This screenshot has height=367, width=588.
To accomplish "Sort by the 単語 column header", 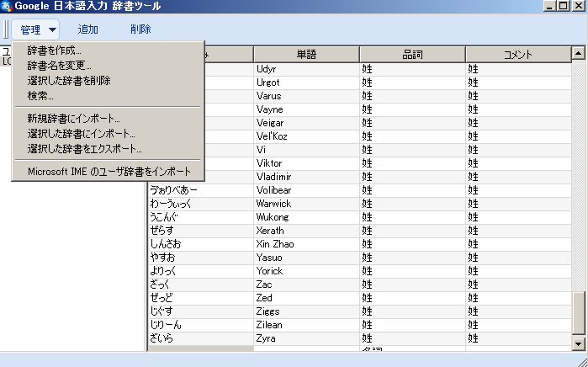I will click(306, 55).
